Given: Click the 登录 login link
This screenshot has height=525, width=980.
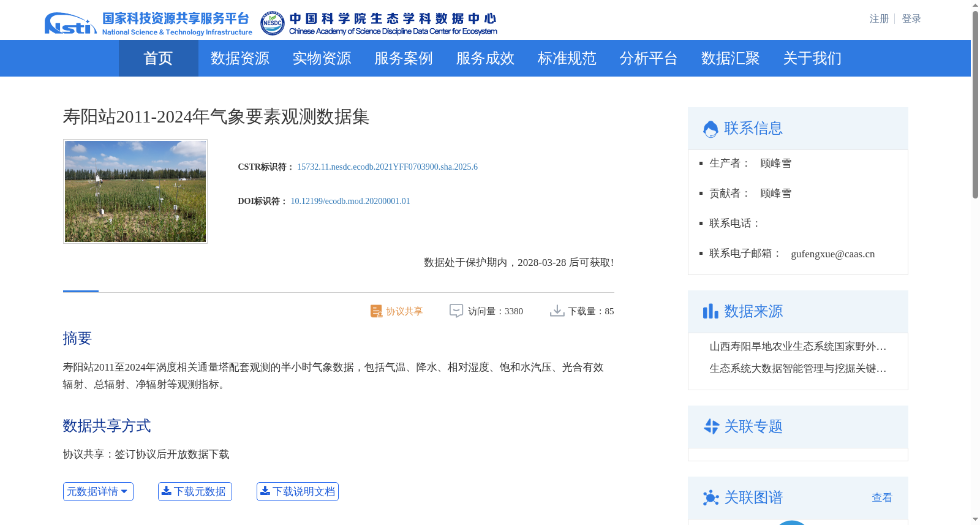Looking at the screenshot, I should pos(911,18).
